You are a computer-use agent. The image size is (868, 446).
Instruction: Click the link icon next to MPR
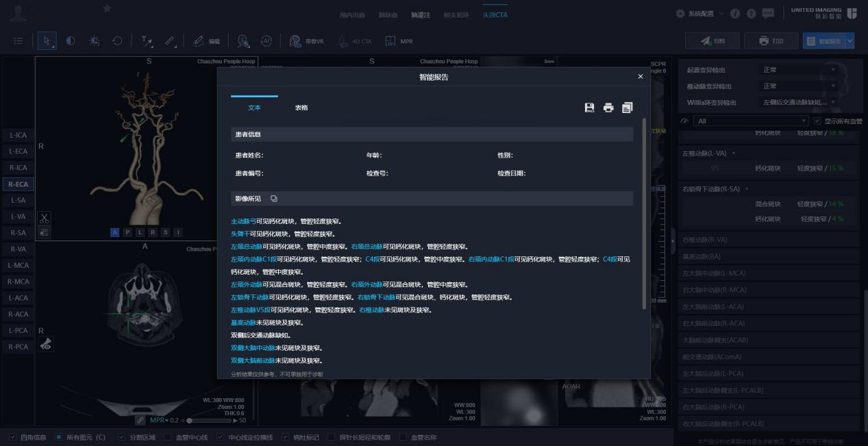click(x=140, y=420)
